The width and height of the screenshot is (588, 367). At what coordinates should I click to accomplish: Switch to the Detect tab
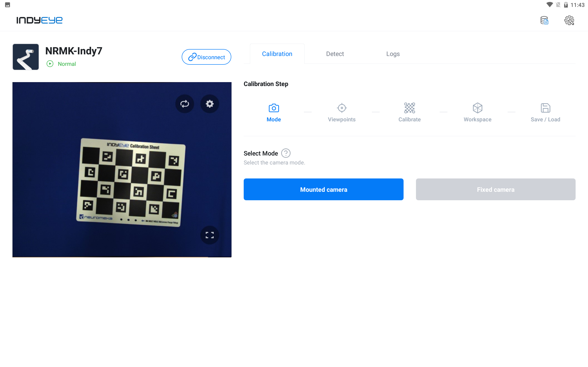coord(335,54)
